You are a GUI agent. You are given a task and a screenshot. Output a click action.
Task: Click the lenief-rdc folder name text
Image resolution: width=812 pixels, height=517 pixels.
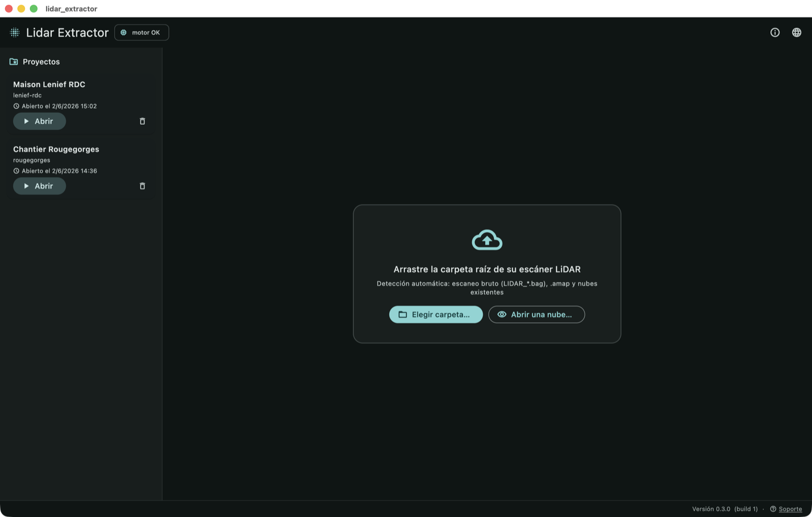[27, 95]
